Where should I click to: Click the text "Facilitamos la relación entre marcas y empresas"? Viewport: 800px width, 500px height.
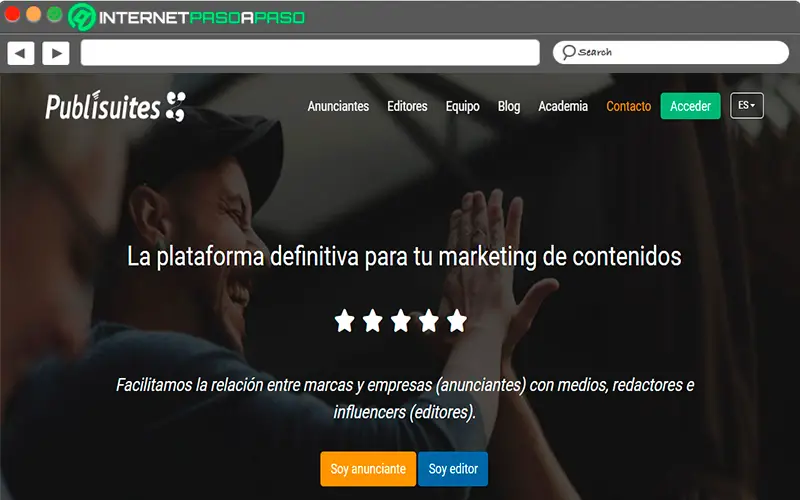pyautogui.click(x=274, y=385)
